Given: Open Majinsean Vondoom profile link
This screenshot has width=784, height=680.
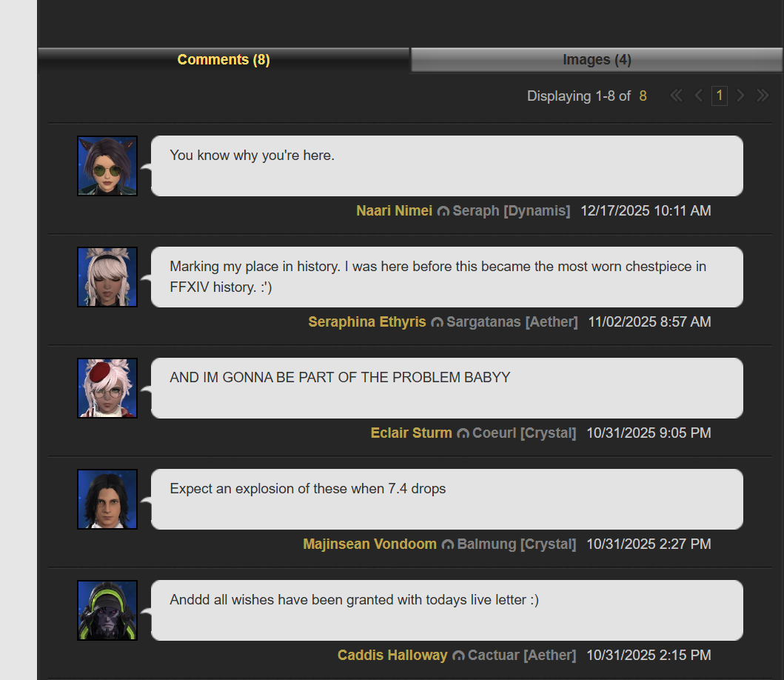Looking at the screenshot, I should point(369,544).
